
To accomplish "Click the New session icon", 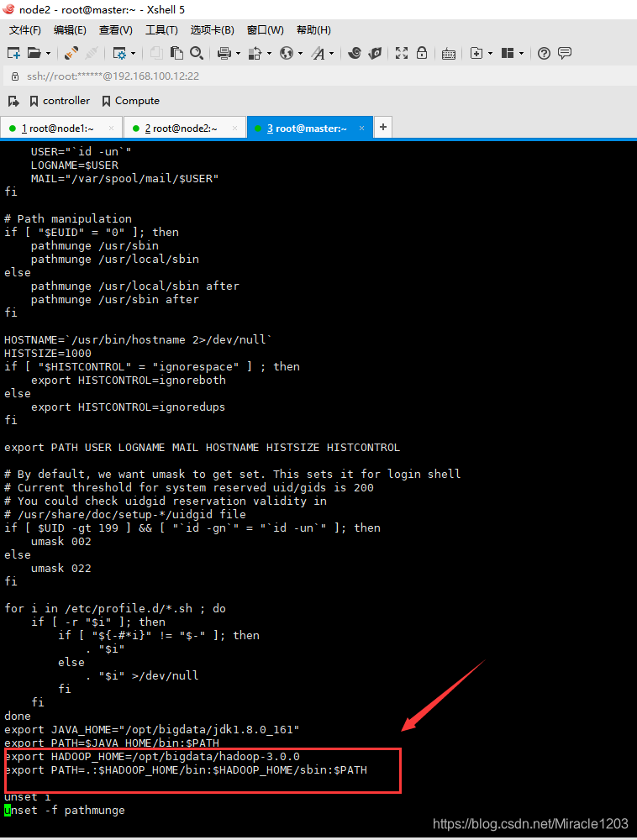I will [13, 53].
